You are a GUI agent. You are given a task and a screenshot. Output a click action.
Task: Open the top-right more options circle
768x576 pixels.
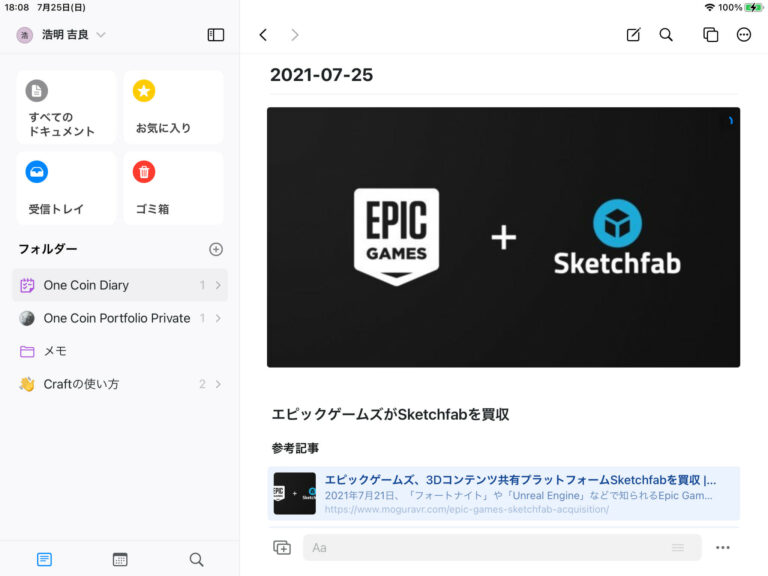[744, 35]
